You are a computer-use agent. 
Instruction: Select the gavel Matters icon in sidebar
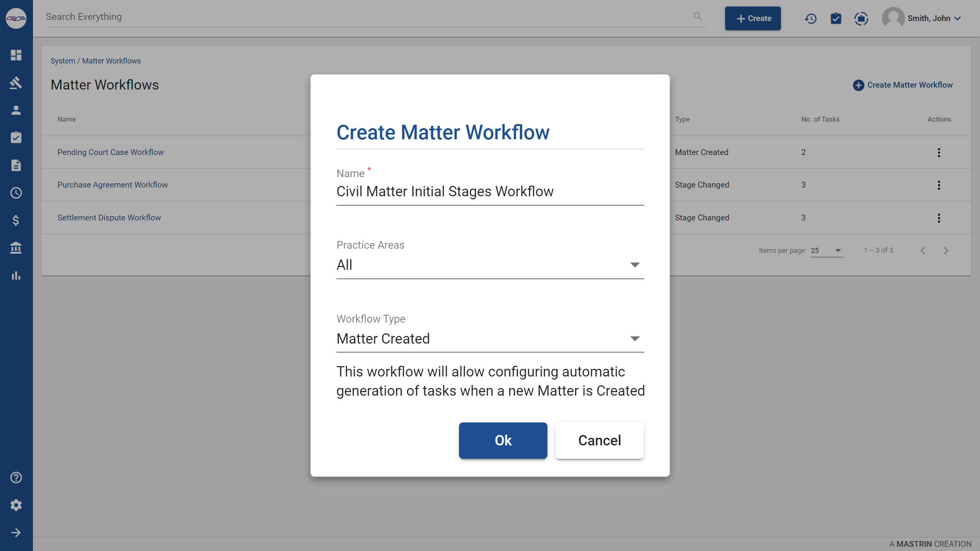point(16,83)
